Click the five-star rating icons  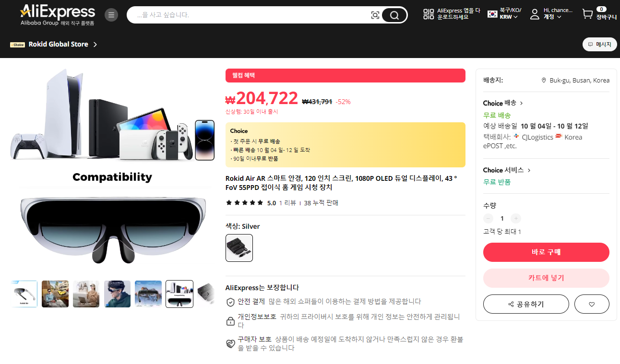(x=245, y=203)
